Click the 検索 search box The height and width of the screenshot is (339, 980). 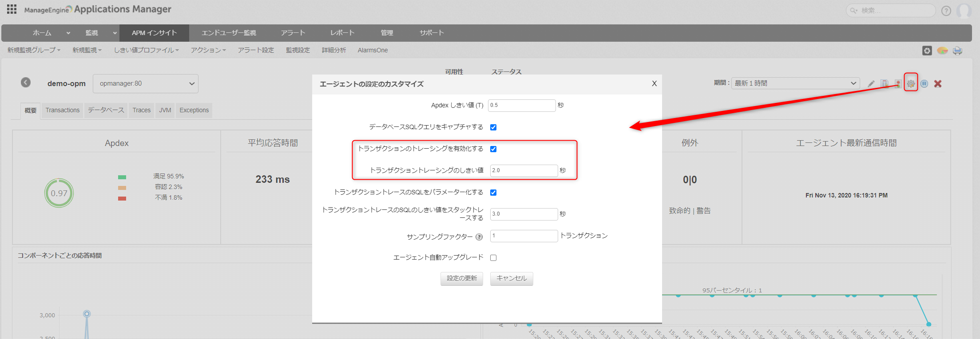[891, 10]
